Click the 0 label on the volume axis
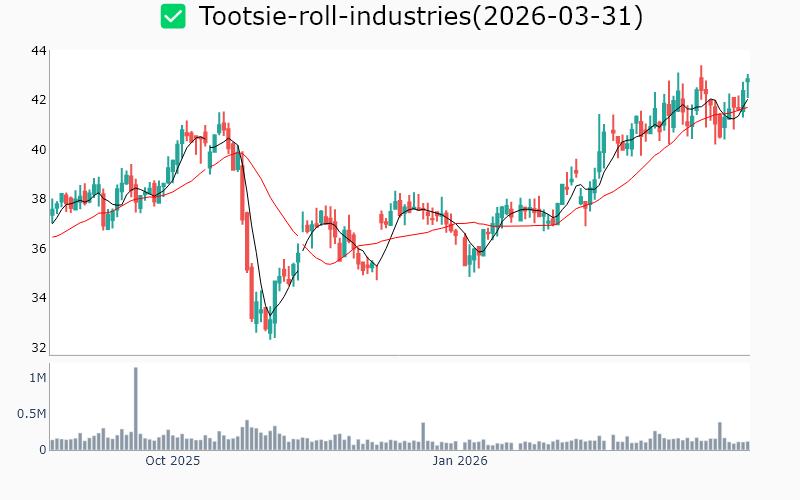Viewport: 800px width, 500px height. click(42, 450)
